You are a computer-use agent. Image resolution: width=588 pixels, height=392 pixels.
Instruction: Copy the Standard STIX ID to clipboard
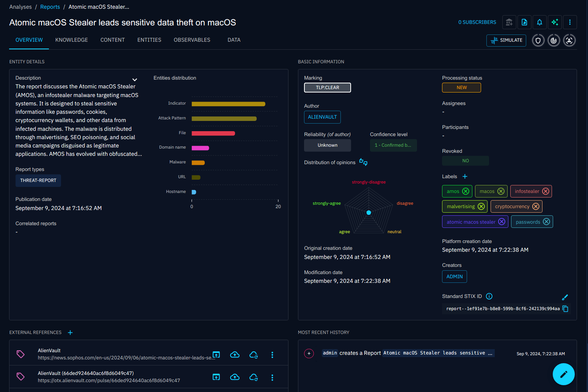pyautogui.click(x=565, y=309)
